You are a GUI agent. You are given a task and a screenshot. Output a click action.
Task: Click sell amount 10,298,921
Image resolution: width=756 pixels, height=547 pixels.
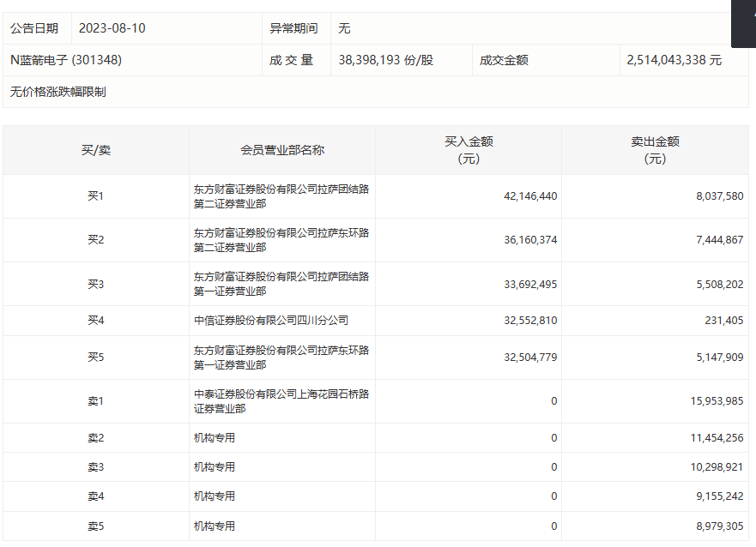tap(717, 467)
